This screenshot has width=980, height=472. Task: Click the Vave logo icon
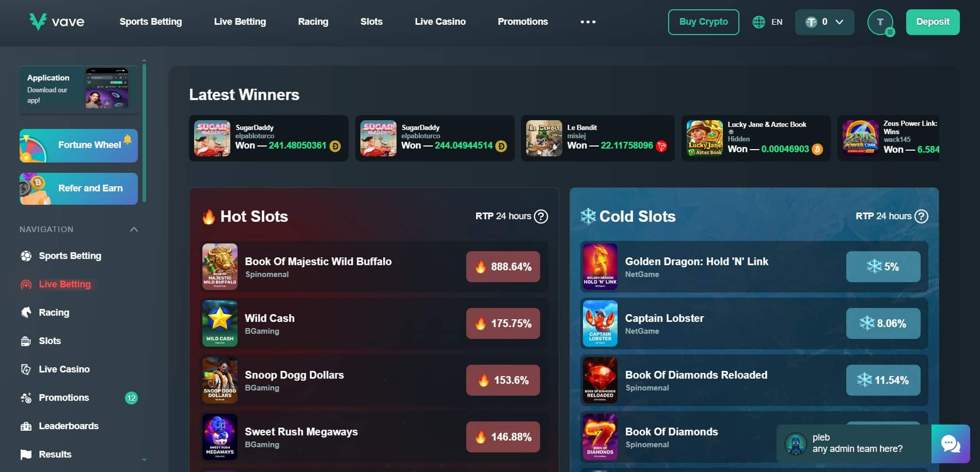coord(38,22)
